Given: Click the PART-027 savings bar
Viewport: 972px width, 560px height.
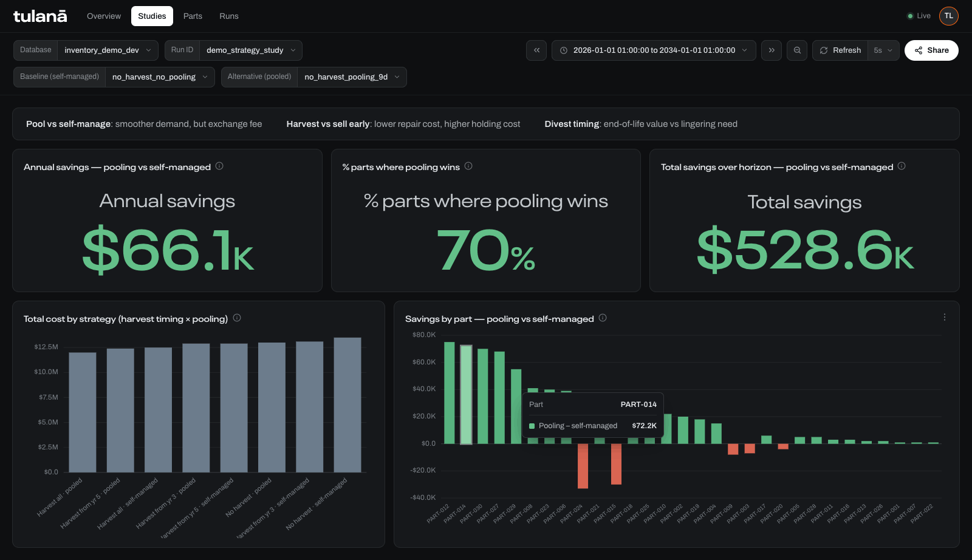Looking at the screenshot, I should pos(499,398).
